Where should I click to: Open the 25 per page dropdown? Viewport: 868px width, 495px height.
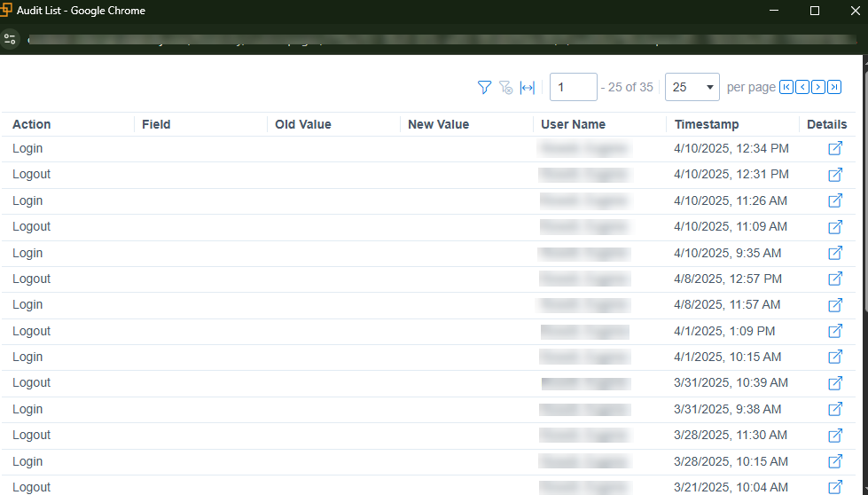692,87
